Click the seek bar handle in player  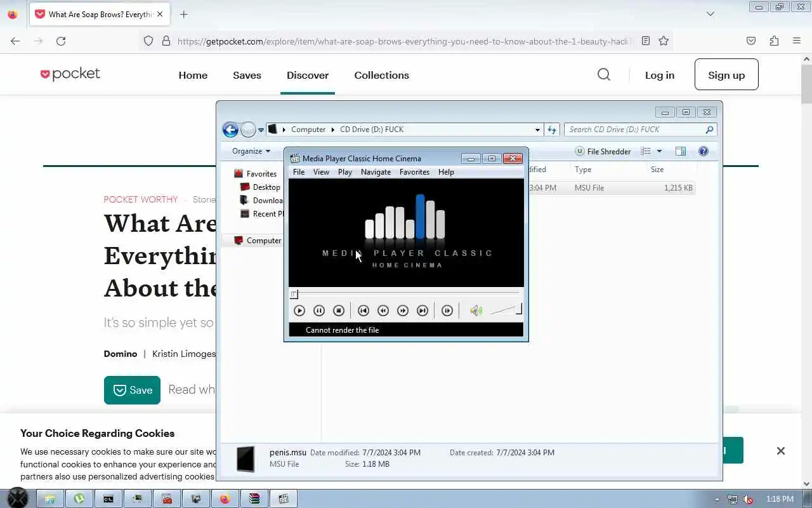(294, 294)
